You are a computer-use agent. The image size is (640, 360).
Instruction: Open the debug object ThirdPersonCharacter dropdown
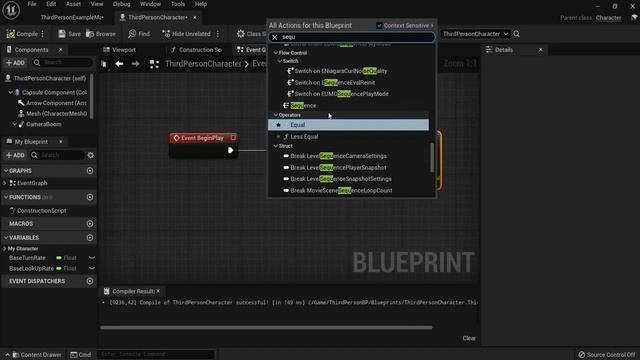pyautogui.click(x=475, y=34)
